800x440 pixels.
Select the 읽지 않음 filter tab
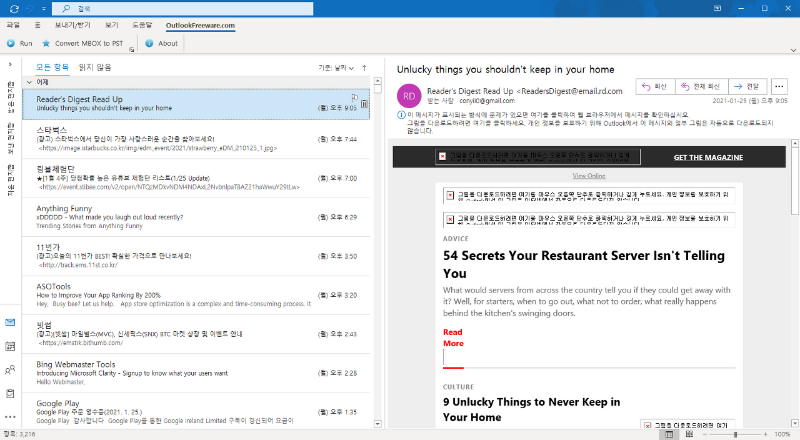coord(95,67)
